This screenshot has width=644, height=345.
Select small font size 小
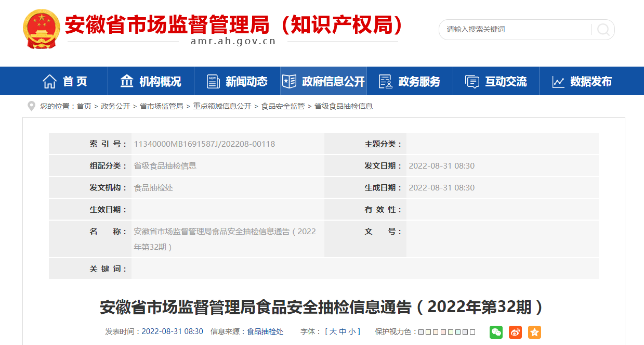pos(352,331)
